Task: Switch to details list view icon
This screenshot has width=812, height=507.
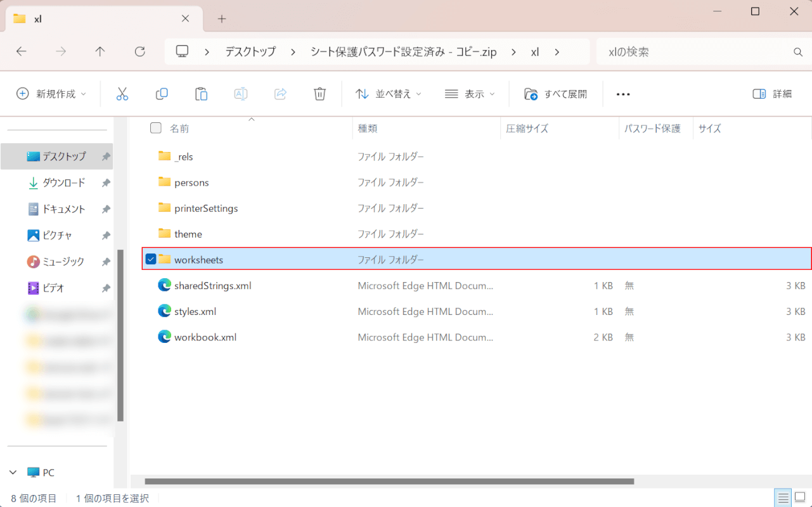Action: pyautogui.click(x=784, y=497)
